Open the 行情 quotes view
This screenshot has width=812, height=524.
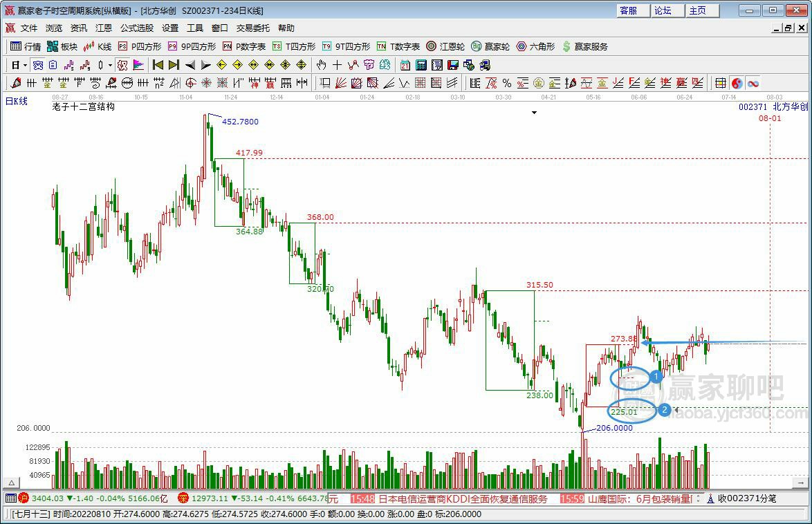[26, 46]
